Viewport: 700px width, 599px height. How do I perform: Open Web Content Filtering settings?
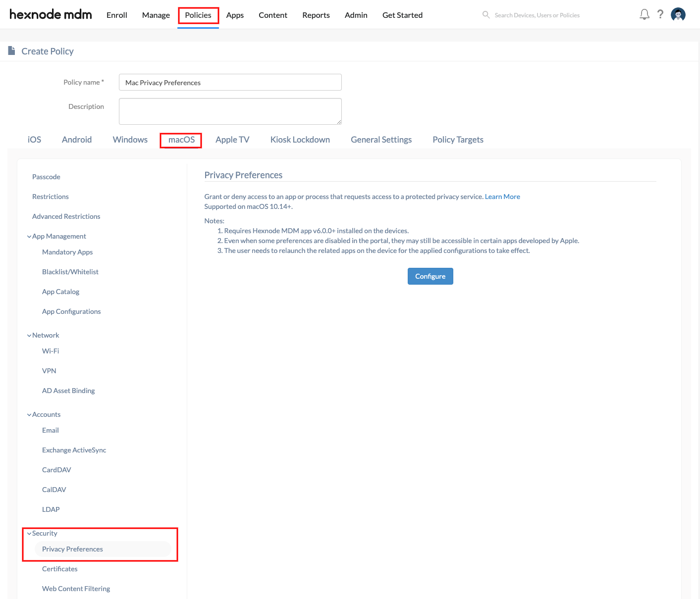point(76,589)
